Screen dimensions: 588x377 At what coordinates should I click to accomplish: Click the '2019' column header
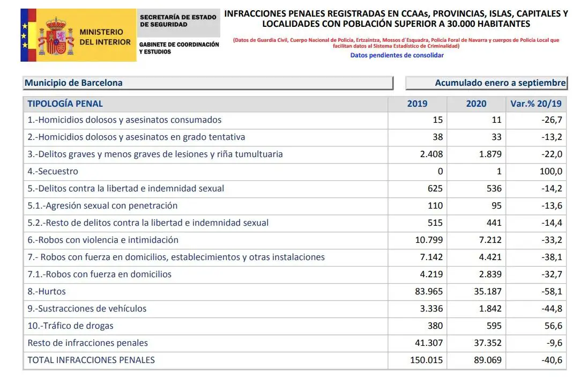(x=418, y=104)
